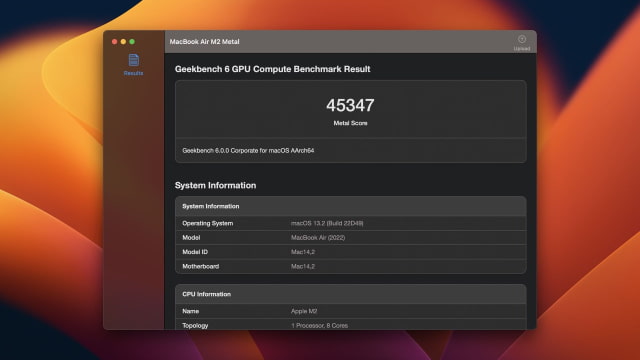
Task: Select the Mac14,2 value in Model ID row
Action: tap(303, 252)
